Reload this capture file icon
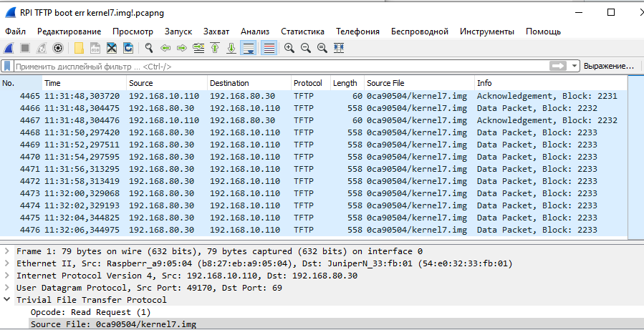 (x=128, y=48)
